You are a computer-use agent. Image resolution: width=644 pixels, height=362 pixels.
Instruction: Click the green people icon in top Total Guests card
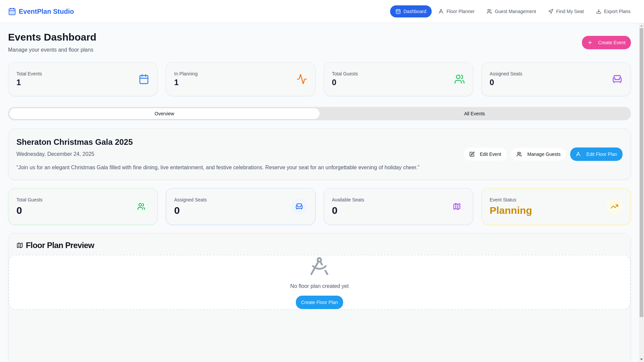(460, 79)
